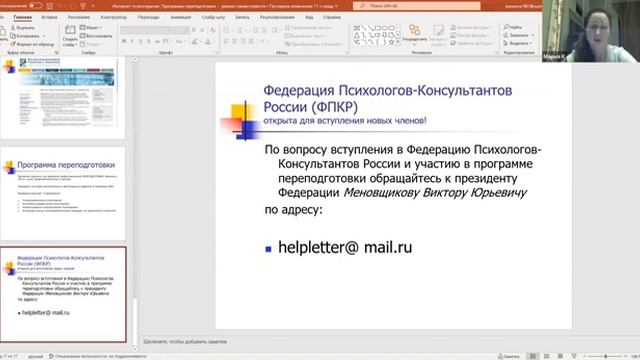640x360 pixels.
Task: Open the Справка ribbon tab
Action: click(x=332, y=18)
